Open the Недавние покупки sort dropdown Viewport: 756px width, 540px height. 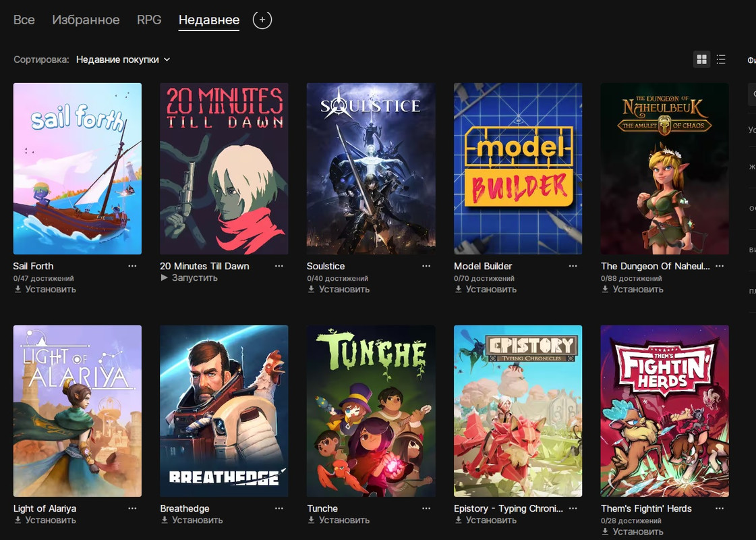[x=123, y=59]
